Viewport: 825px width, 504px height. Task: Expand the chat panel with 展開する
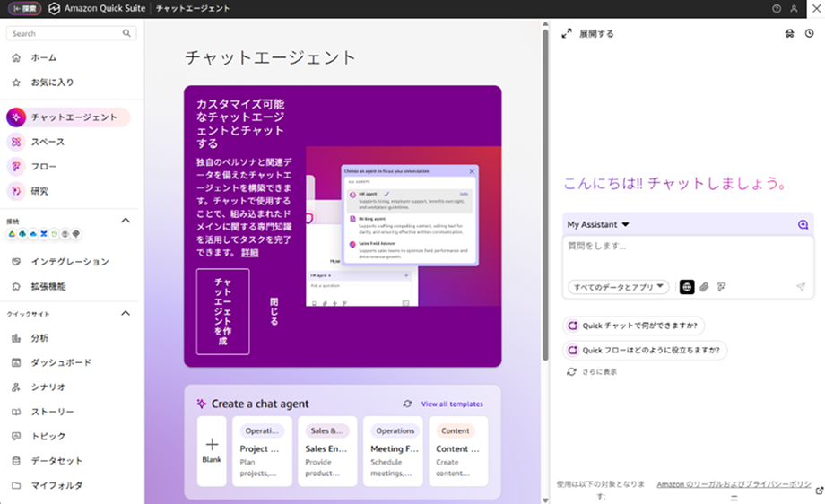[x=588, y=33]
